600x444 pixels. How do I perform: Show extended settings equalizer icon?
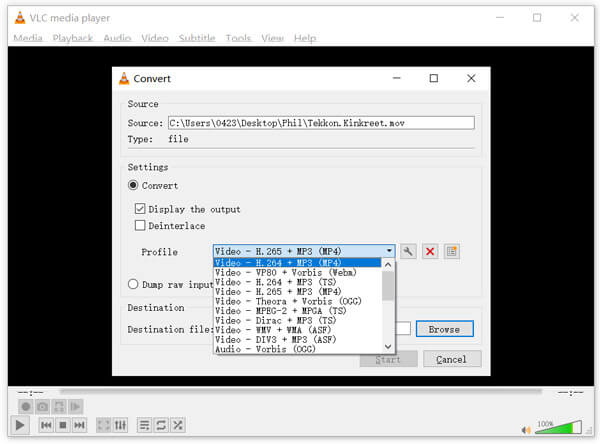(x=120, y=425)
